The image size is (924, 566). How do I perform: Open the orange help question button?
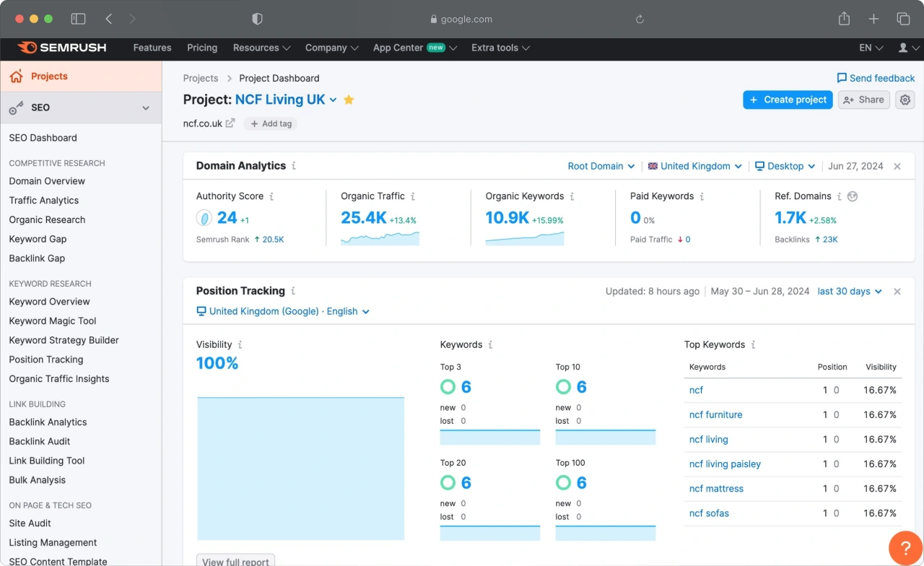(x=905, y=548)
